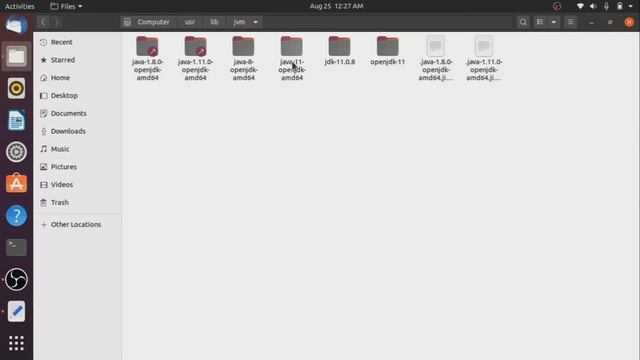Expand the jvm breadcrumb dropdown arrow
Screen dimensions: 640x360
[x=256, y=22]
